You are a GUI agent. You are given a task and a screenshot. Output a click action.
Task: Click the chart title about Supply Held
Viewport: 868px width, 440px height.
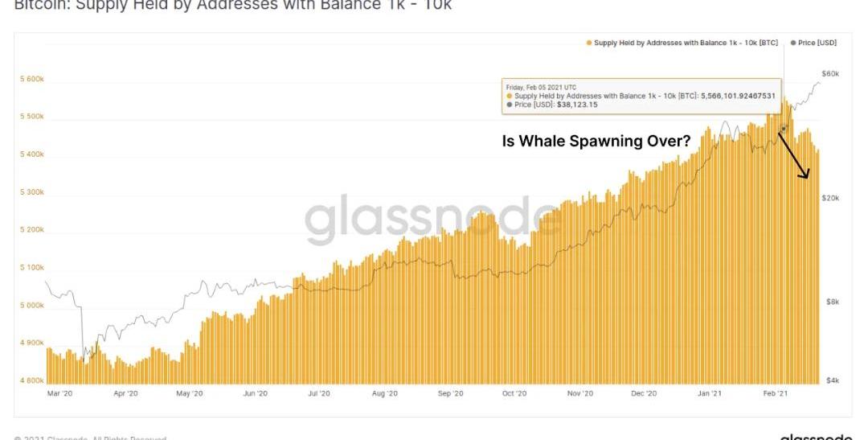click(x=233, y=6)
